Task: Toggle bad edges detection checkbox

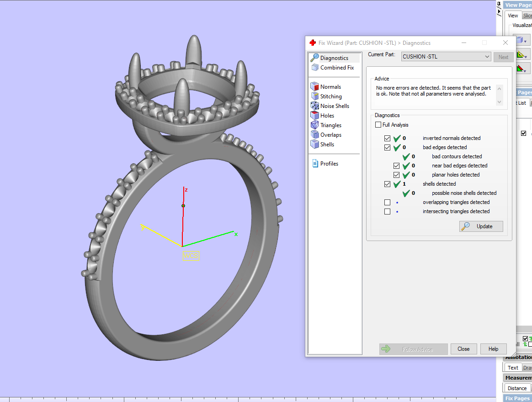Action: [x=388, y=147]
